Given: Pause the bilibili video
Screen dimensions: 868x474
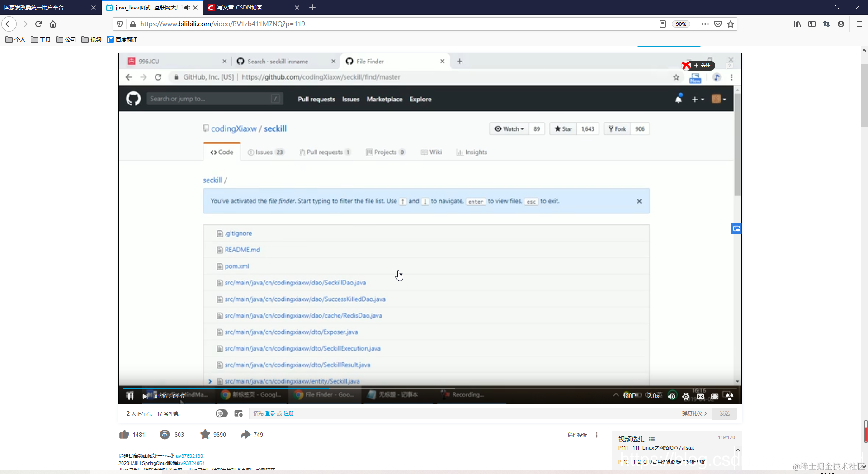Looking at the screenshot, I should pyautogui.click(x=130, y=396).
